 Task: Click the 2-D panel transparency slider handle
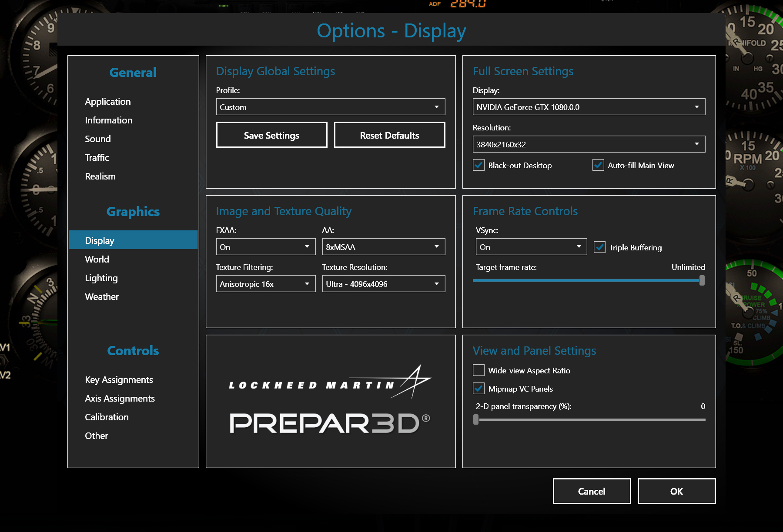[476, 419]
